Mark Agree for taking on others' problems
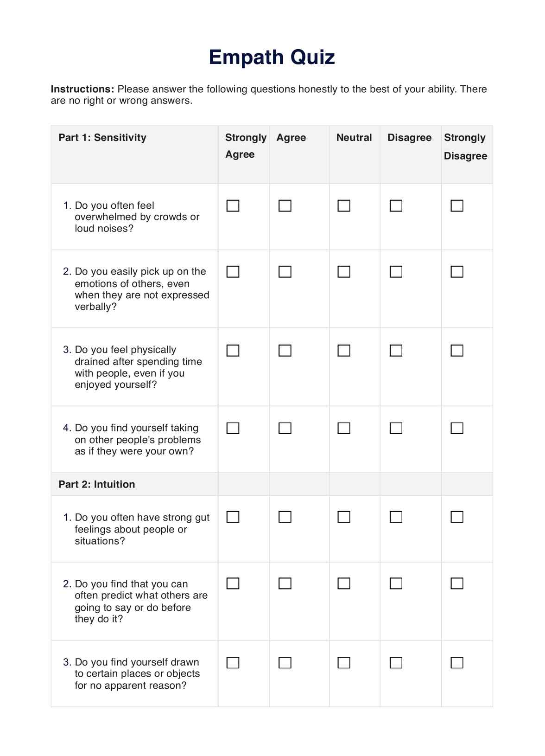 (x=285, y=428)
